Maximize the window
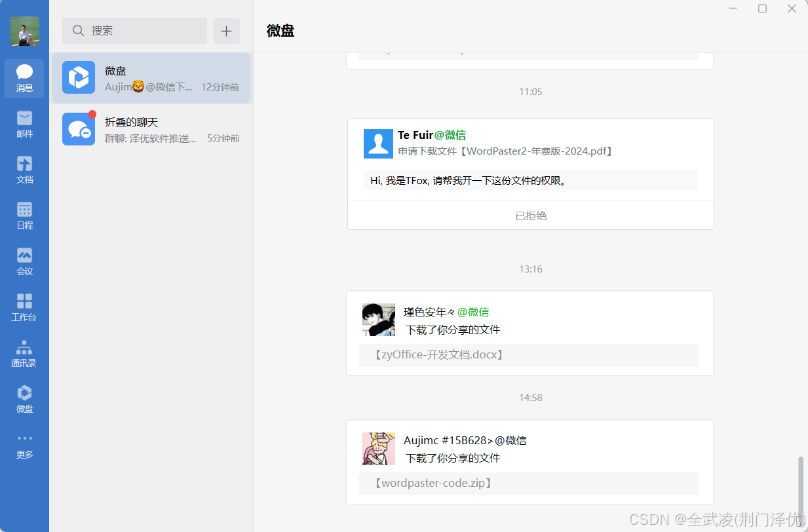 tap(762, 9)
